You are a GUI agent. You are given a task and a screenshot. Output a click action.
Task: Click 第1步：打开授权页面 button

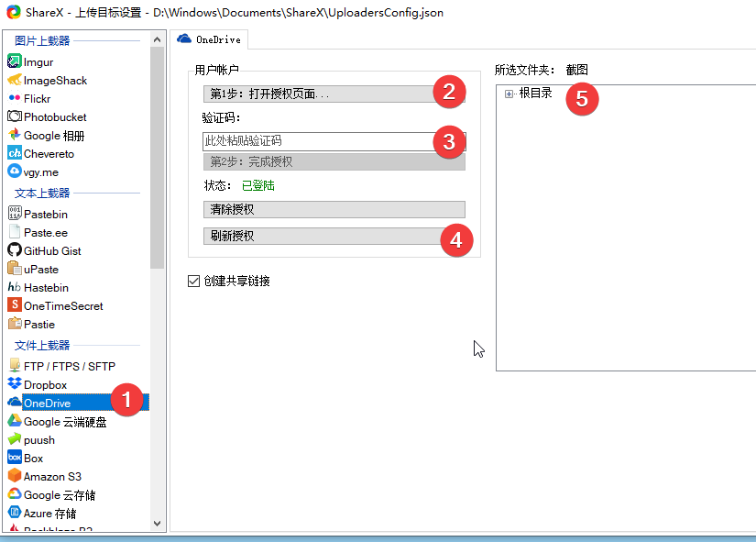[334, 94]
